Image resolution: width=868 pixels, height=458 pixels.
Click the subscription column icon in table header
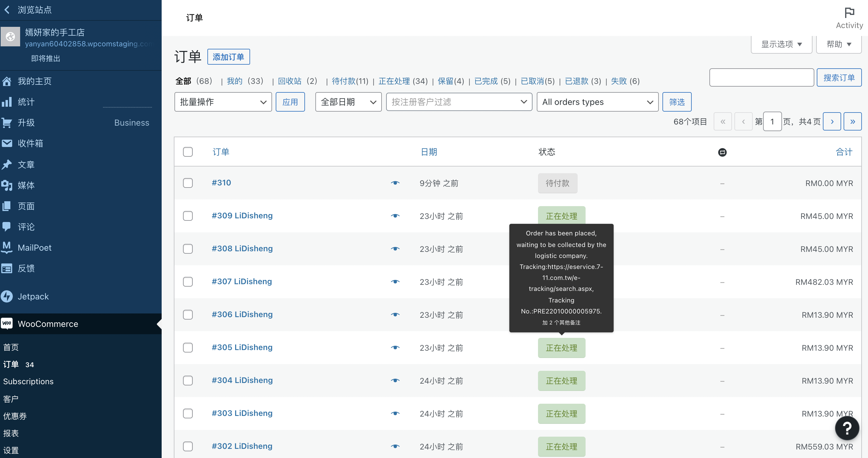pos(722,152)
